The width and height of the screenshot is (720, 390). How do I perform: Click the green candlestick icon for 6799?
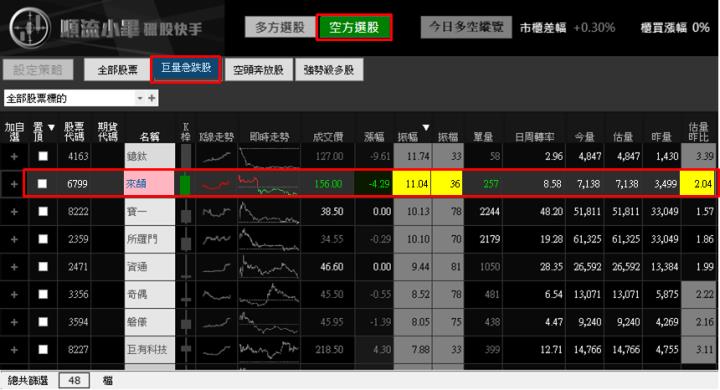coord(185,184)
